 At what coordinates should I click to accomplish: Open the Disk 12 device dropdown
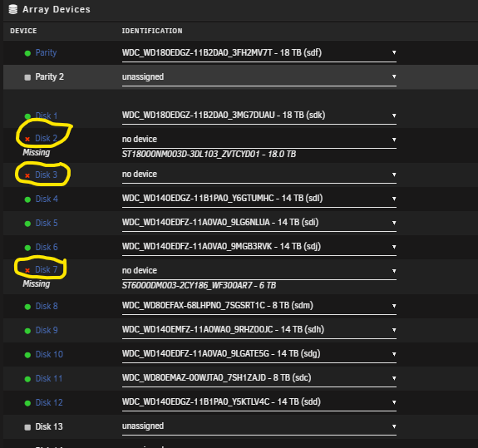pyautogui.click(x=259, y=402)
